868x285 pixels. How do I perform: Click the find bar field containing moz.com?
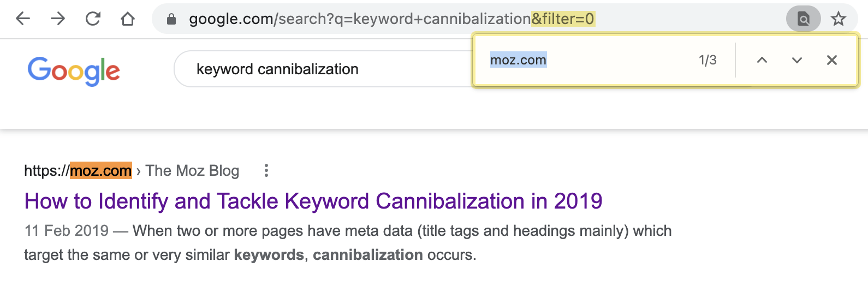(x=590, y=60)
